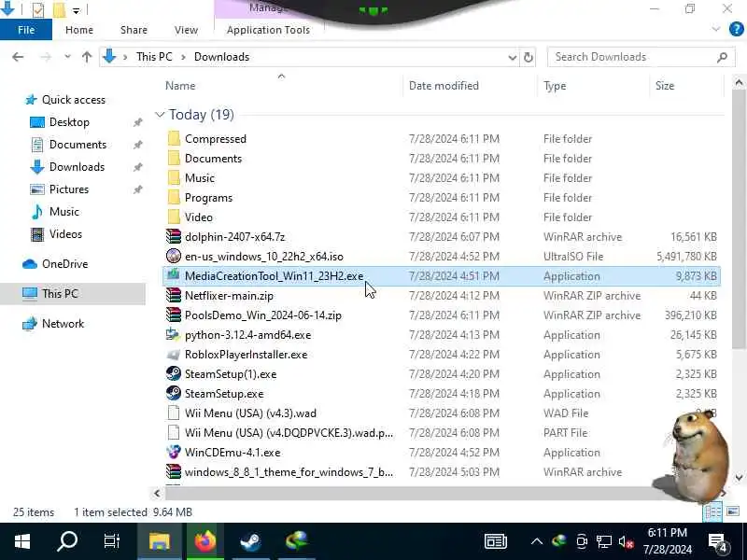This screenshot has height=560, width=747.
Task: Open recent locations dropdown arrow
Action: click(67, 57)
